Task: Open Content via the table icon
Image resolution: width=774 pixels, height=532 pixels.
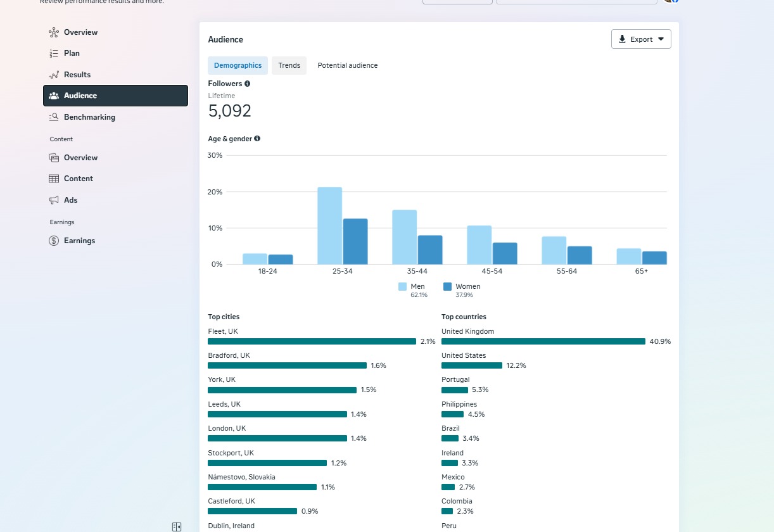Action: click(54, 179)
